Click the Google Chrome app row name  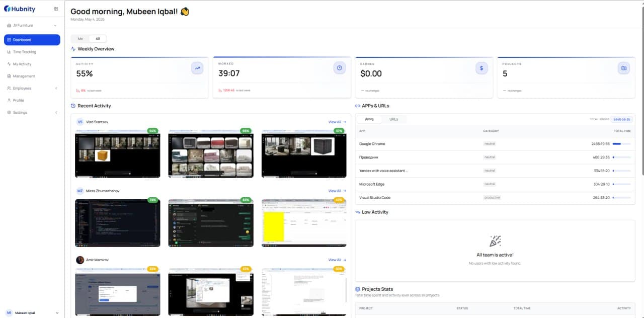[x=372, y=144]
